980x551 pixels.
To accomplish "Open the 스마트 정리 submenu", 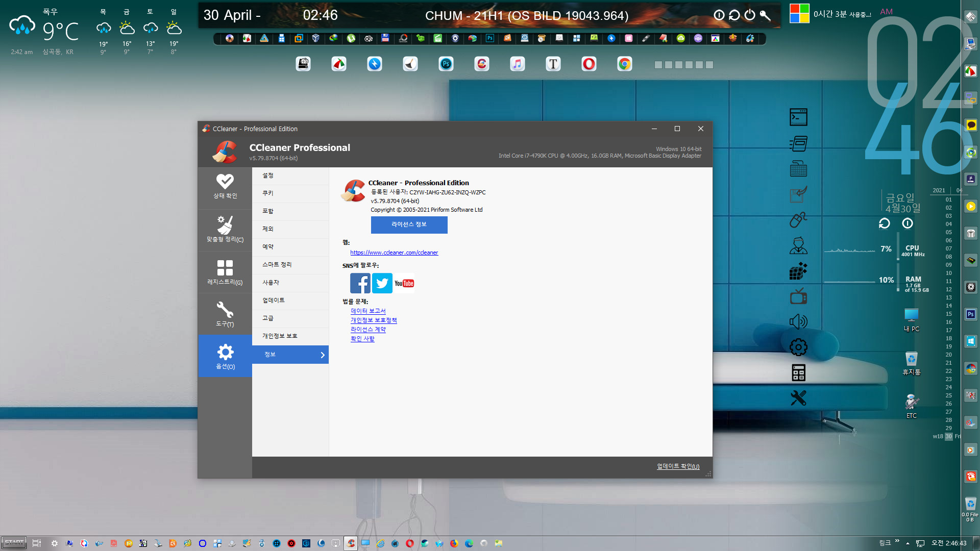I will pos(290,265).
